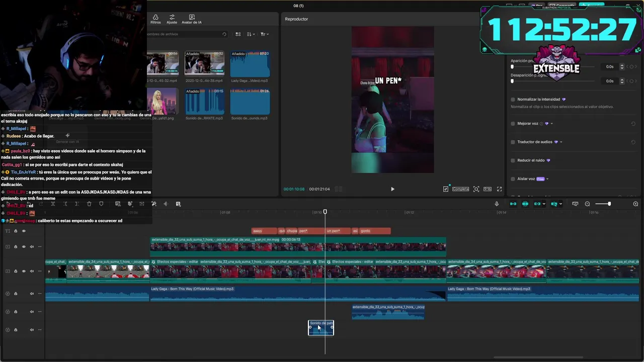Select the 'gordo' caption clip
644x362 pixels.
pyautogui.click(x=374, y=231)
